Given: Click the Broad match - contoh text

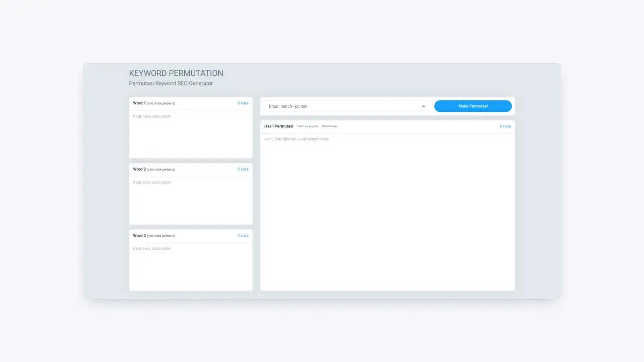Looking at the screenshot, I should point(288,107).
